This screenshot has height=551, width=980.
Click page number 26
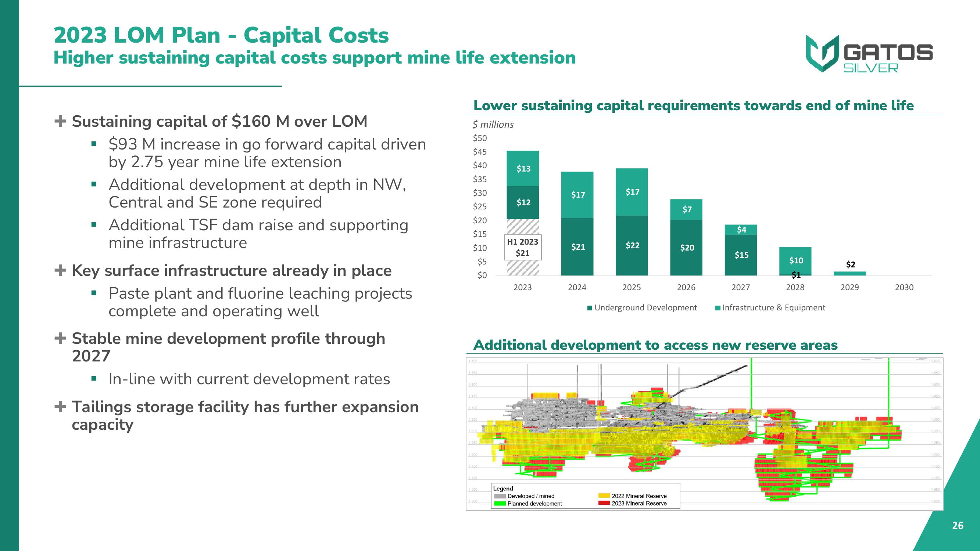pos(958,526)
